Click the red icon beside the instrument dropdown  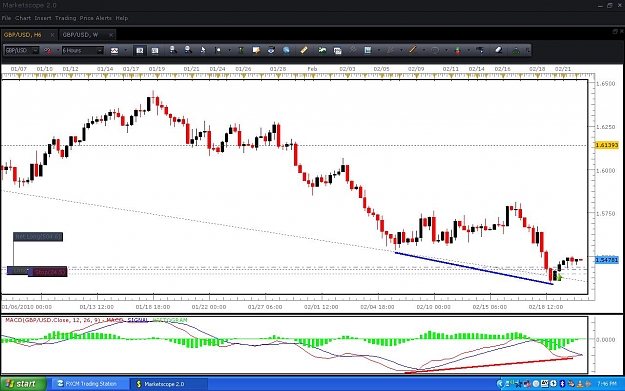pyautogui.click(x=48, y=51)
